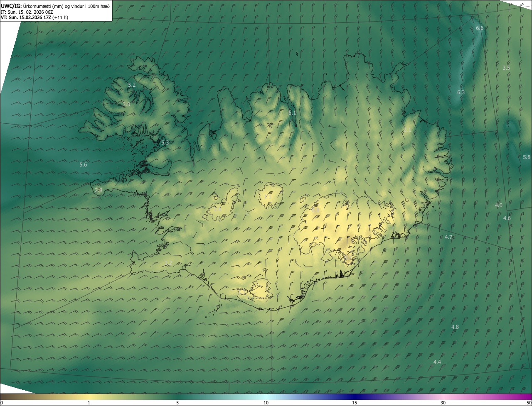Select the 30 tick label on the color scale
532x406 pixels.
(443, 403)
